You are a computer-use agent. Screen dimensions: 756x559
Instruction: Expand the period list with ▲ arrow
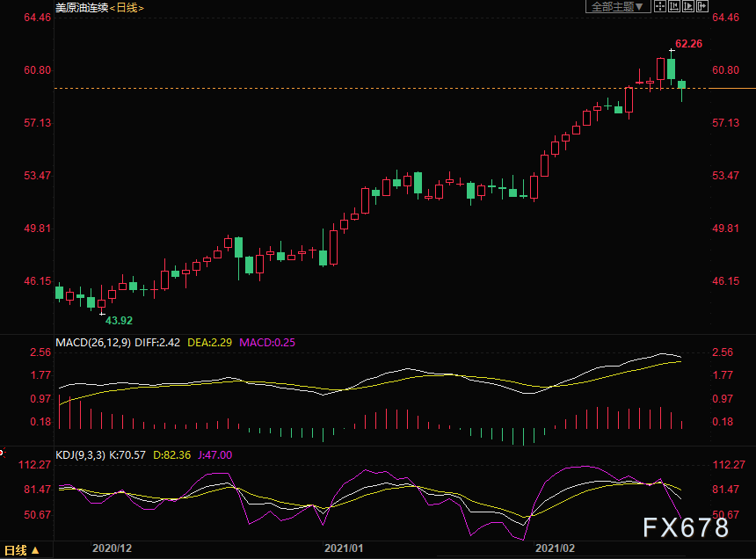[x=35, y=550]
